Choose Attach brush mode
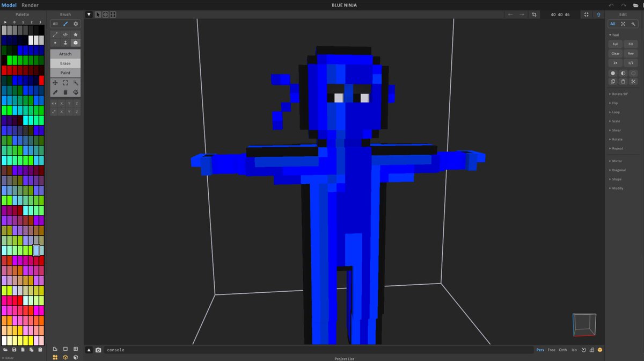644x361 pixels. (65, 54)
